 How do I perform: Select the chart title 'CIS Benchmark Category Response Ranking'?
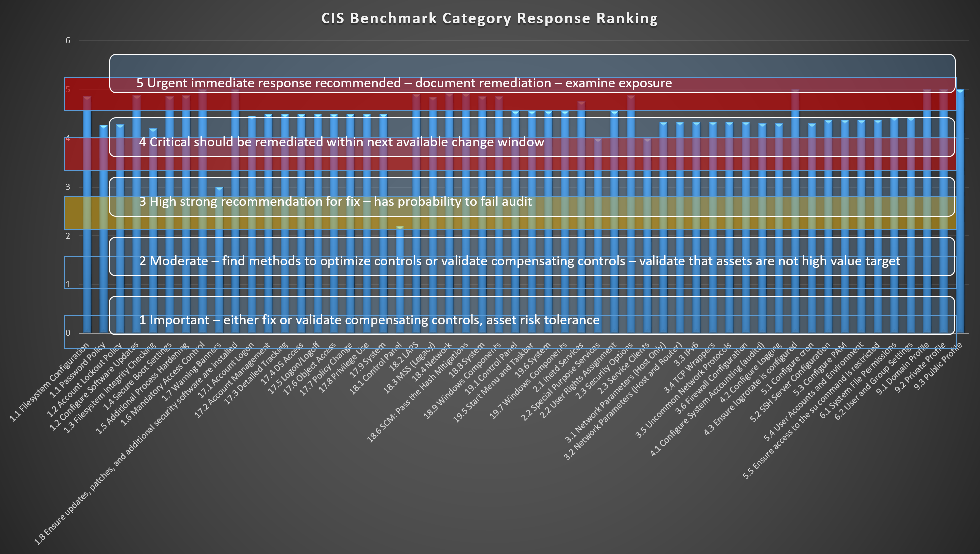coord(490,18)
